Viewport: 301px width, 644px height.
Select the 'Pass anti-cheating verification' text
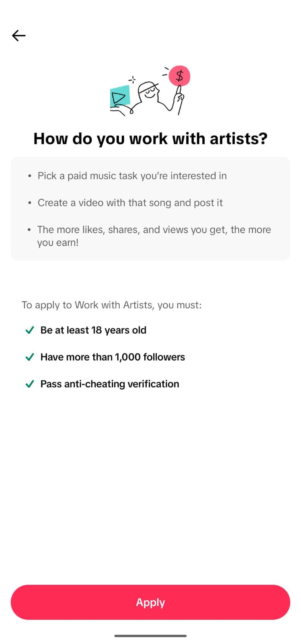coord(110,384)
